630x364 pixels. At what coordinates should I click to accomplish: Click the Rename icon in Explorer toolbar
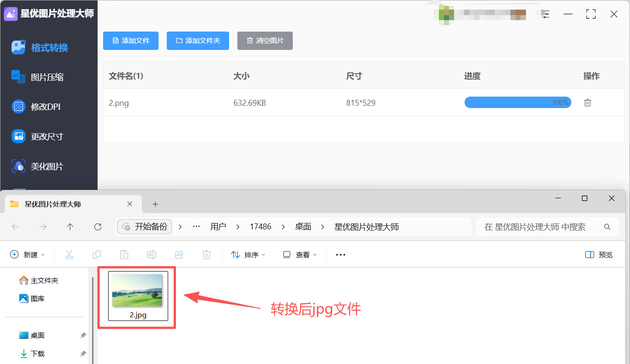pyautogui.click(x=152, y=255)
